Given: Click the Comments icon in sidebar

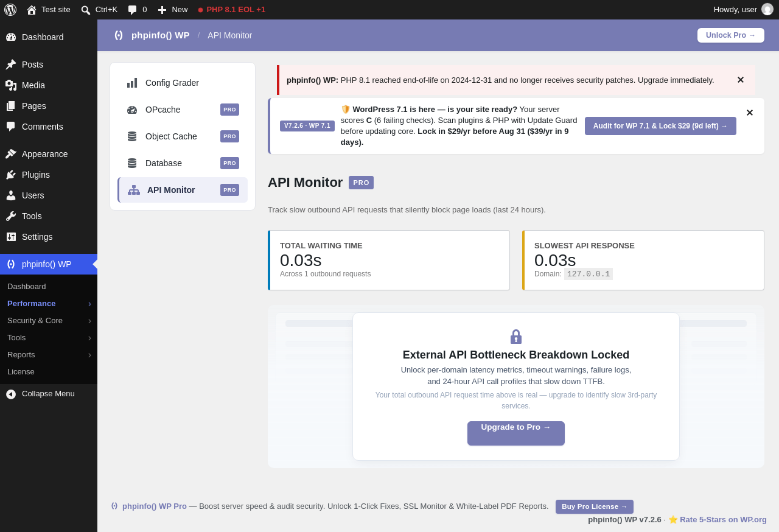Looking at the screenshot, I should [x=11, y=127].
